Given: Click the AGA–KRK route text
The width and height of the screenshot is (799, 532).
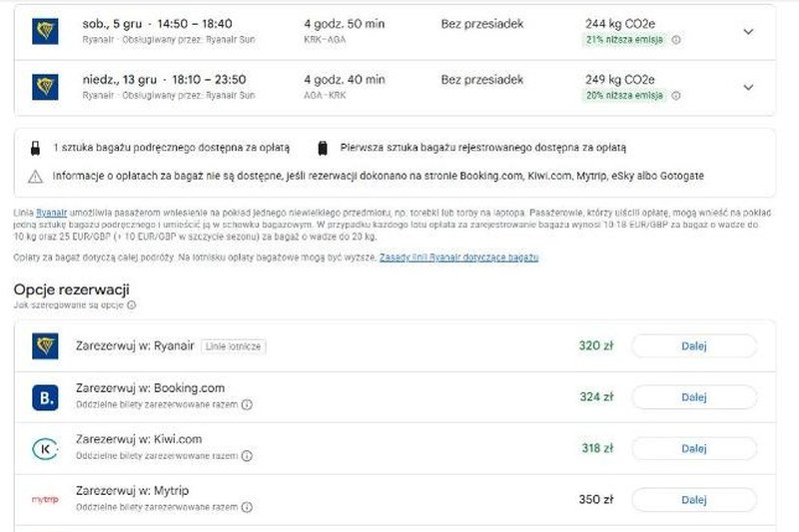Looking at the screenshot, I should click(x=325, y=95).
